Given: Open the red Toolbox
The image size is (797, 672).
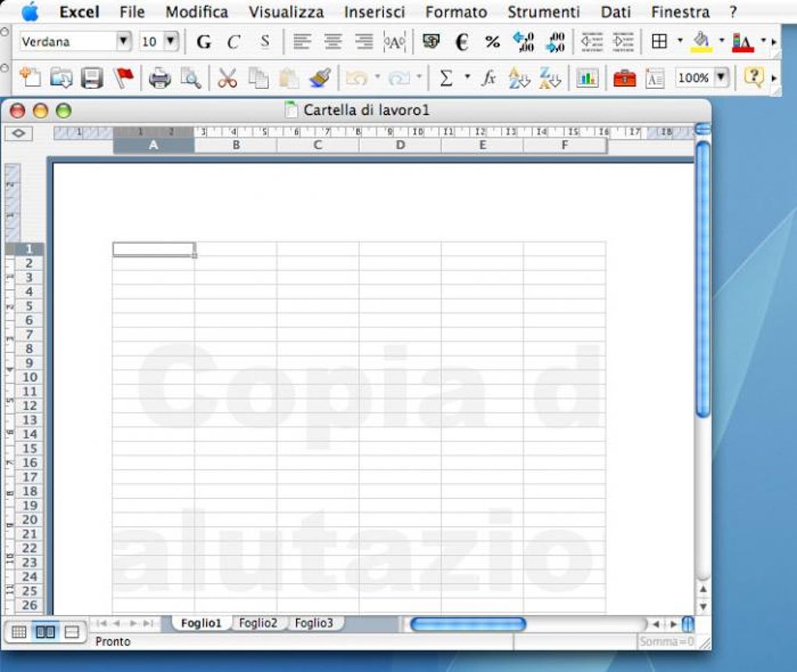Looking at the screenshot, I should coord(624,79).
